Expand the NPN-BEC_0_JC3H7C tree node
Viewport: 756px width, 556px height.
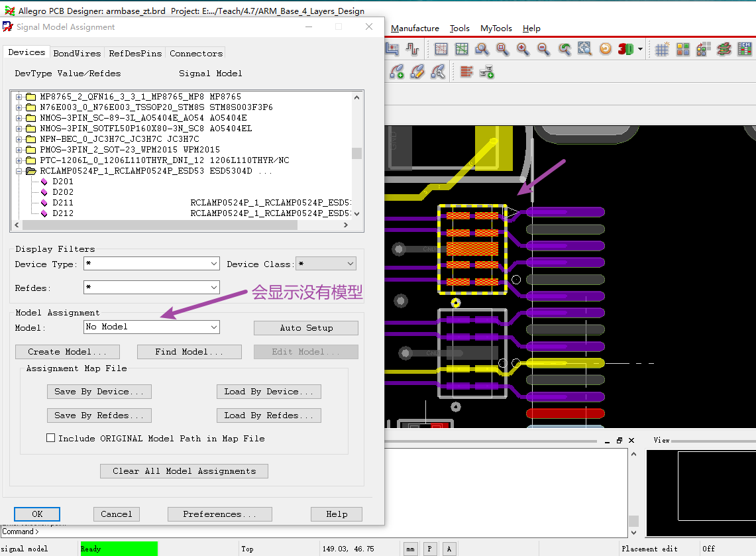tap(19, 139)
